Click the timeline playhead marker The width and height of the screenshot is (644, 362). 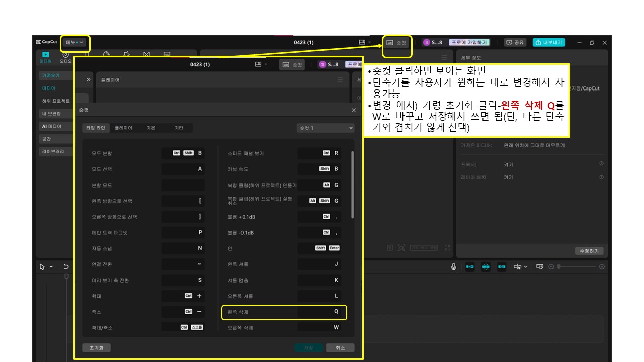[x=66, y=277]
